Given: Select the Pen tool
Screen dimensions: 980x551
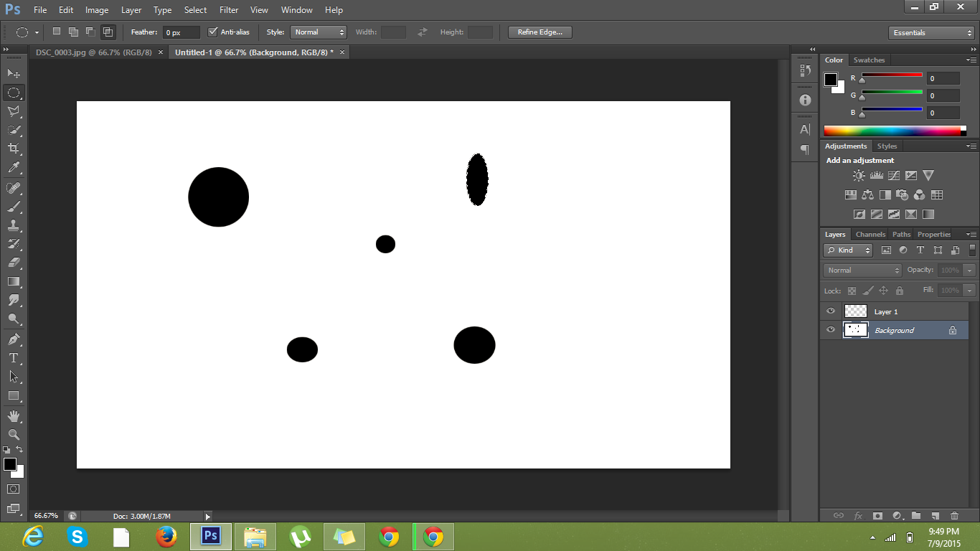Looking at the screenshot, I should 14,339.
